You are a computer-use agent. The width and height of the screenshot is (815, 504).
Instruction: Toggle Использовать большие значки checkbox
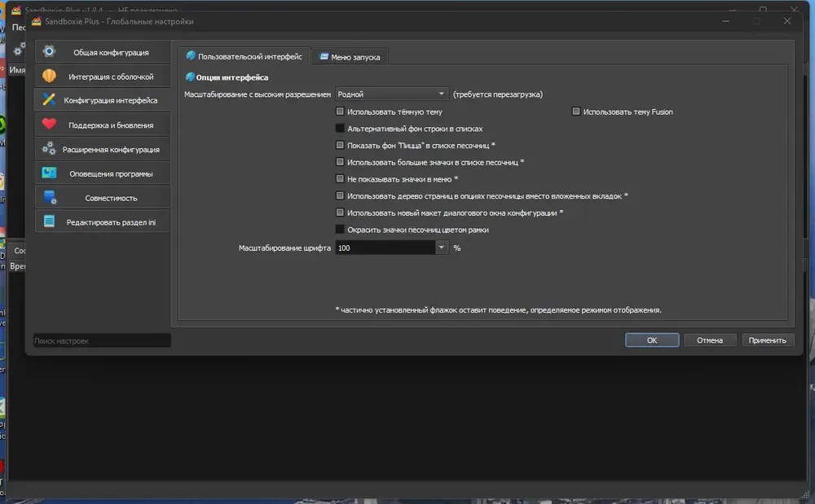coord(340,162)
